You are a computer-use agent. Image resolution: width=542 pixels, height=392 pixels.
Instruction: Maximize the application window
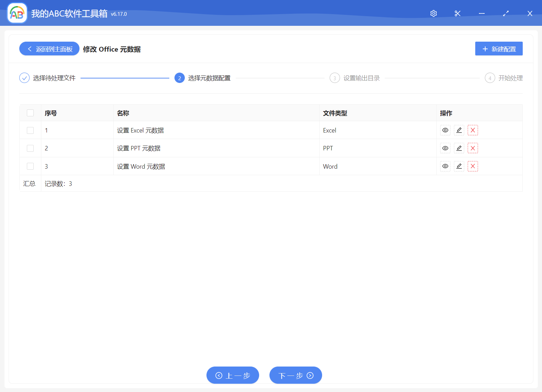point(506,13)
